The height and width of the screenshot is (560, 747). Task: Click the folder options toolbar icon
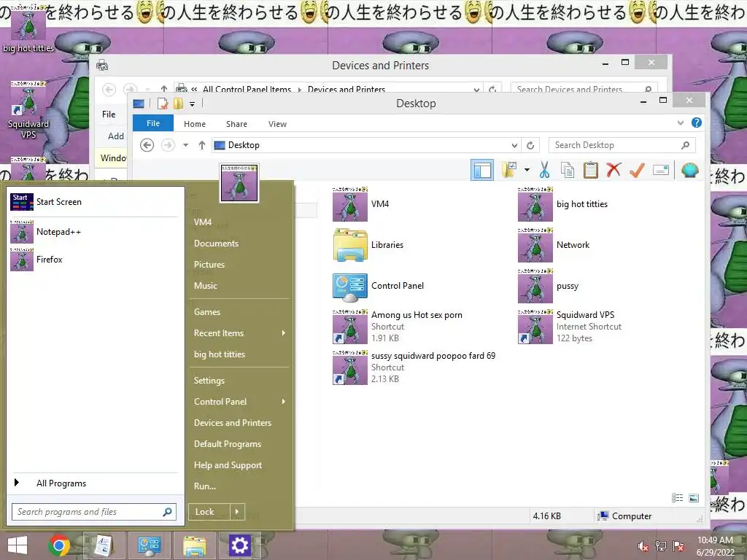click(509, 170)
